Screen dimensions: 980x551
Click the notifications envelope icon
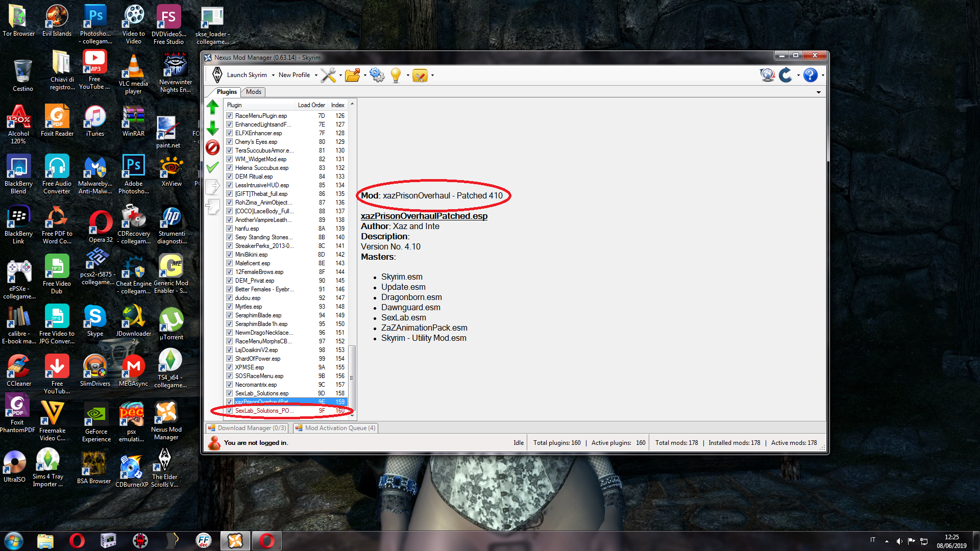click(420, 76)
